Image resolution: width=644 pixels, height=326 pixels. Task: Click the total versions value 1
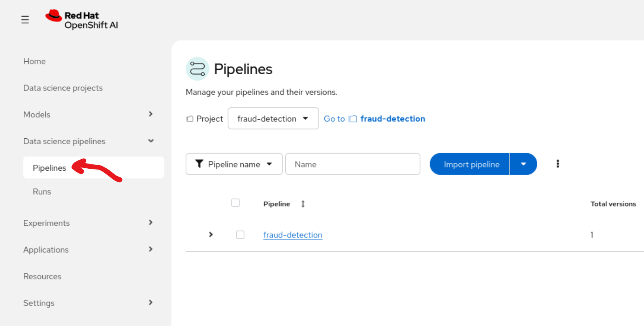pos(592,235)
